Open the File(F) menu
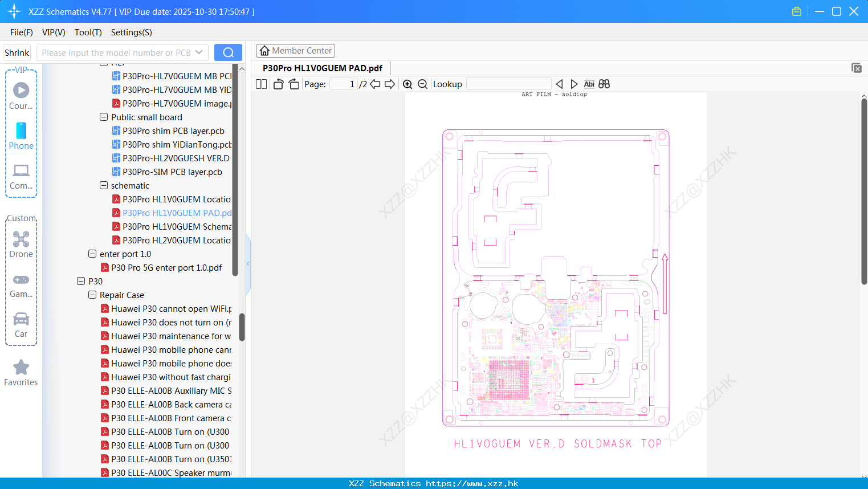The width and height of the screenshot is (868, 489). 22,32
